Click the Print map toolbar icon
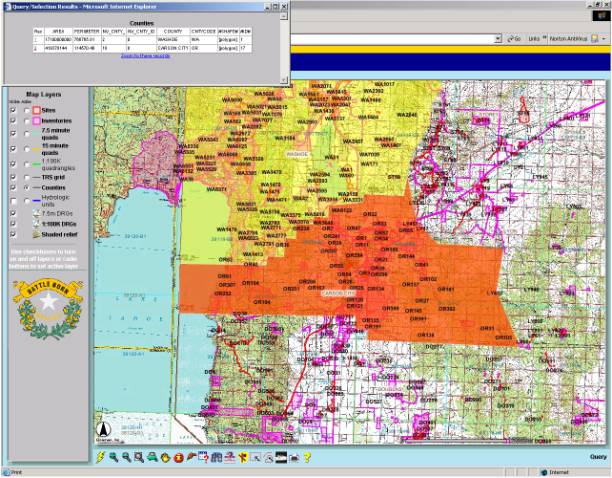This screenshot has width=612, height=478. coord(294,457)
